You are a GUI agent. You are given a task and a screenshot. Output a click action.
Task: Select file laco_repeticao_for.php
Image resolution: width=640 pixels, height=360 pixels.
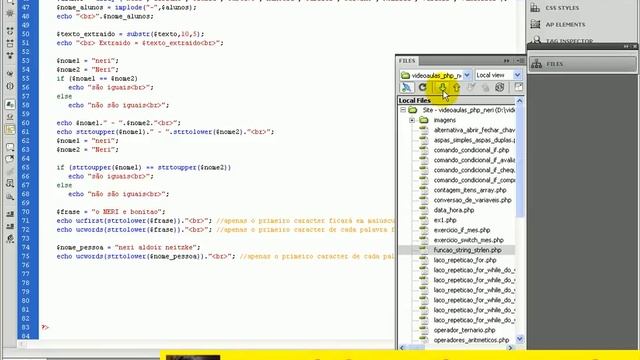coord(465,260)
